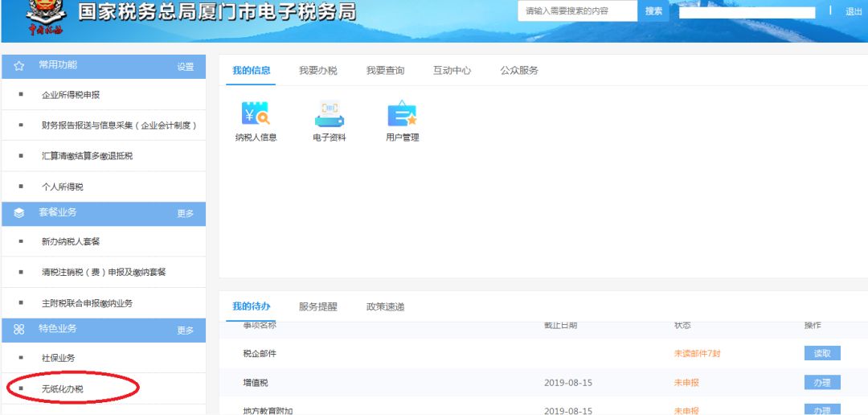Viewport: 868px width, 415px height.
Task: Click 读取 for 税企邮件
Action: point(822,353)
